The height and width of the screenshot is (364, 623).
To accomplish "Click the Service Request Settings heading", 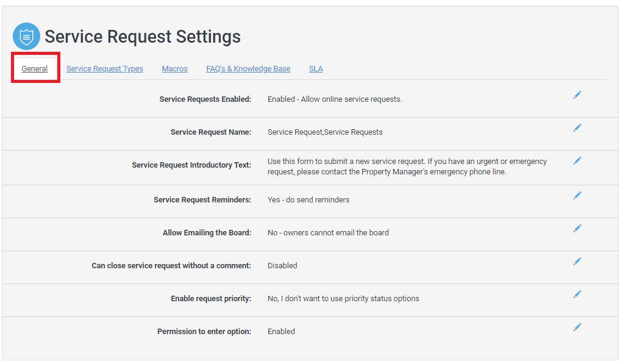I will (x=143, y=37).
